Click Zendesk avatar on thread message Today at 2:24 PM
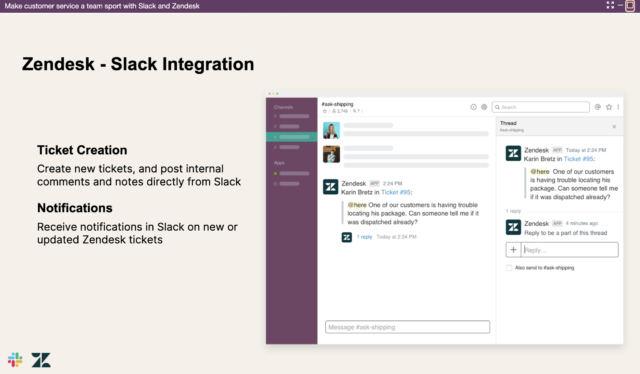Screen dimensions: 640x374 click(x=513, y=154)
